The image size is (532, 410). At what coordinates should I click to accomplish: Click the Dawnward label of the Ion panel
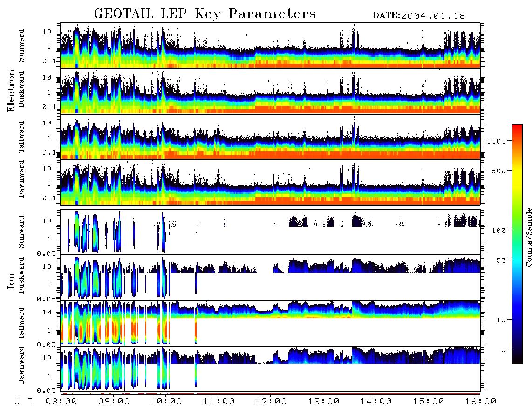click(21, 365)
